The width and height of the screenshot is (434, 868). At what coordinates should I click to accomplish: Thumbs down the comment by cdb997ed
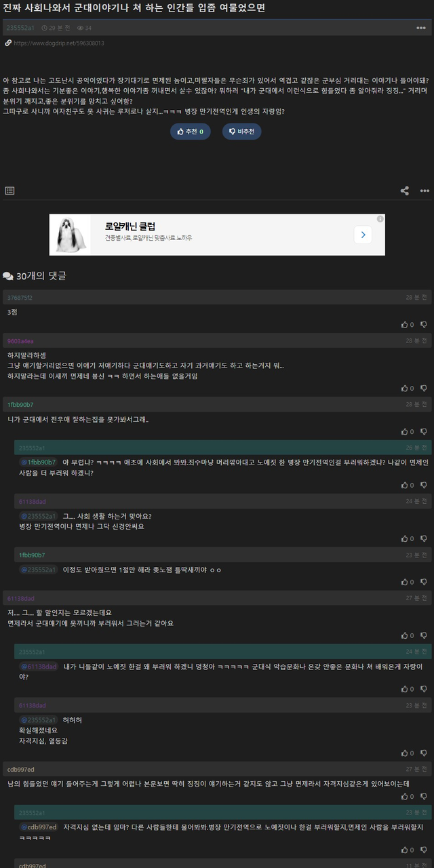[x=424, y=796]
